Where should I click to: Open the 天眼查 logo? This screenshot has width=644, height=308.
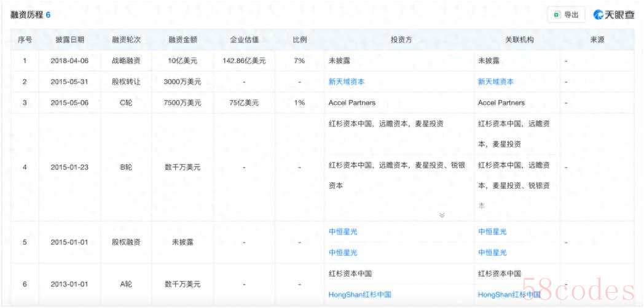pyautogui.click(x=613, y=15)
